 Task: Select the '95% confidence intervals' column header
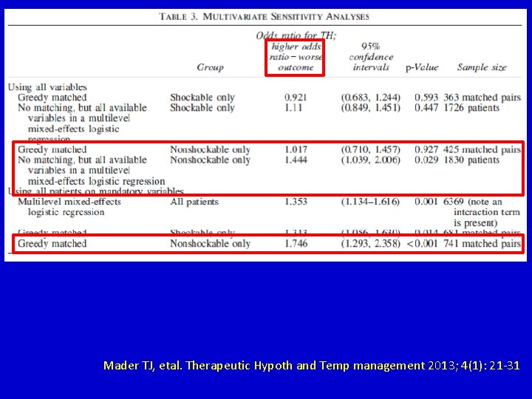(371, 57)
